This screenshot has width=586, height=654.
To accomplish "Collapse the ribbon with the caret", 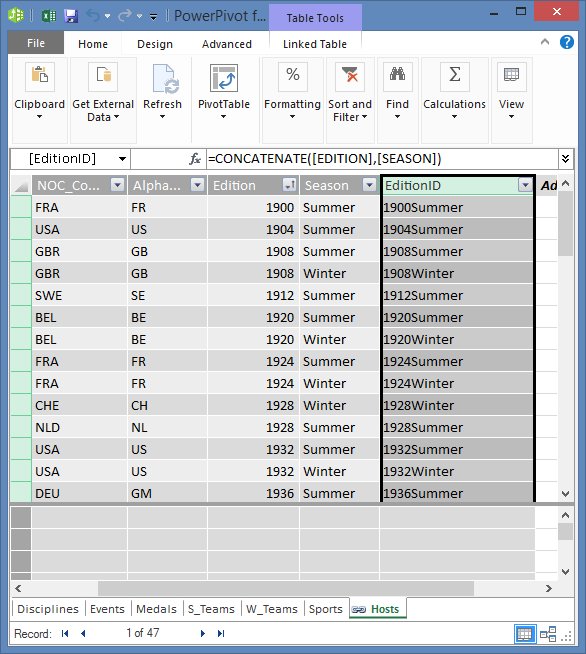I will pos(545,41).
